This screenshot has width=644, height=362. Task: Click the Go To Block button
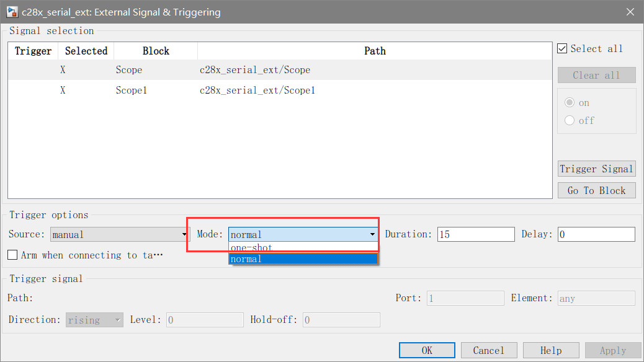596,190
